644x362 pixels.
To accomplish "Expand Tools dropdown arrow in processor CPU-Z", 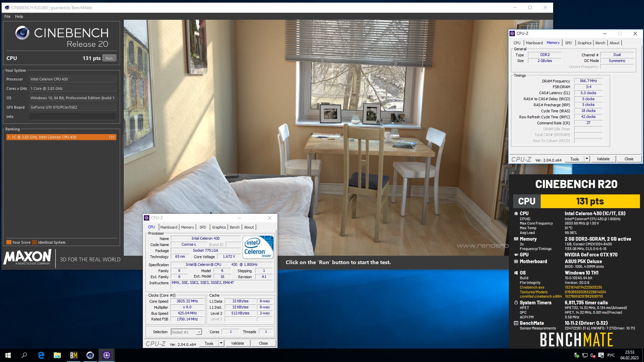I will tap(221, 343).
